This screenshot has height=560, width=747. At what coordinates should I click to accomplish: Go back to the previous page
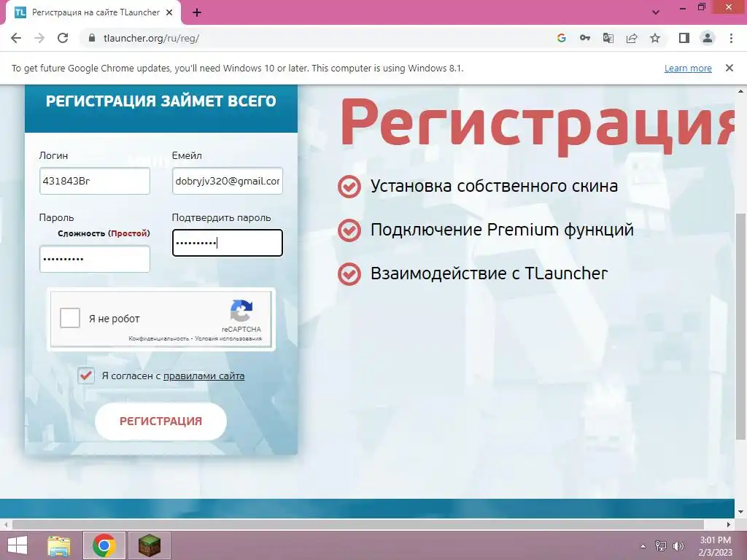(16, 38)
